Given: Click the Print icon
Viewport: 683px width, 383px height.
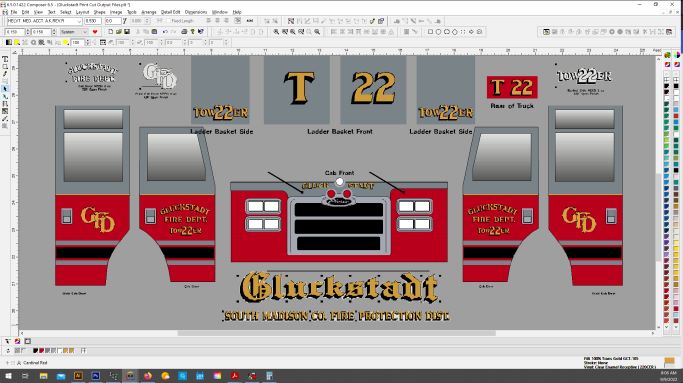Looking at the screenshot, I should 184,32.
